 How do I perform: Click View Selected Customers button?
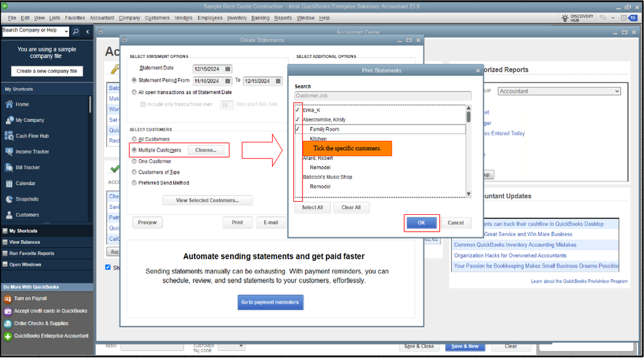[x=208, y=201]
